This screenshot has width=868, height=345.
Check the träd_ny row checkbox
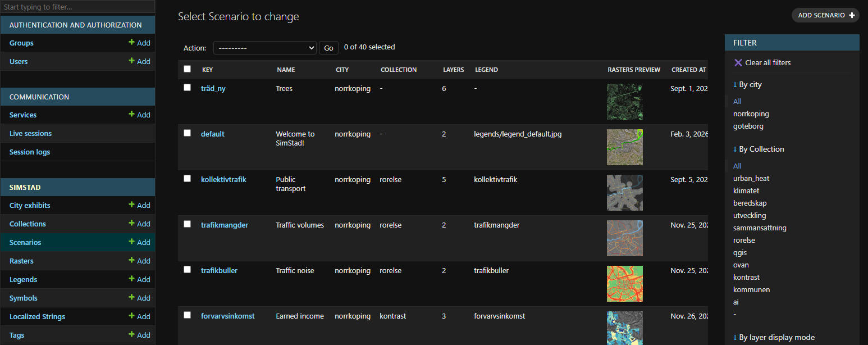(x=188, y=88)
